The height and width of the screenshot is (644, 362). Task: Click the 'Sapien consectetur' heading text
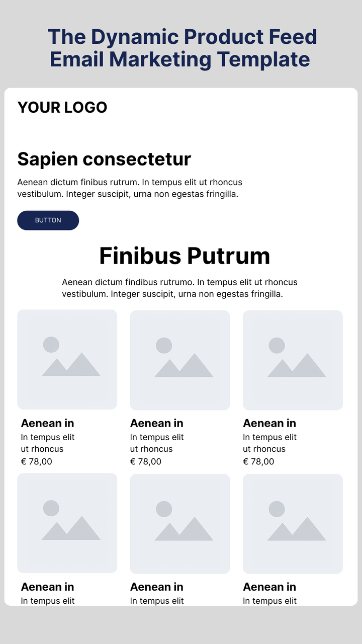pos(104,159)
